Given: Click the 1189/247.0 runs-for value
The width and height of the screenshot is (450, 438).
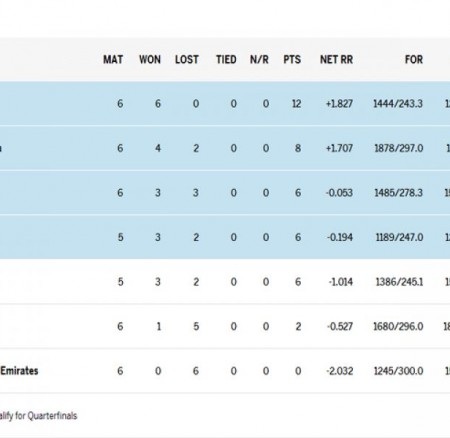Looking at the screenshot, I should click(x=399, y=237).
